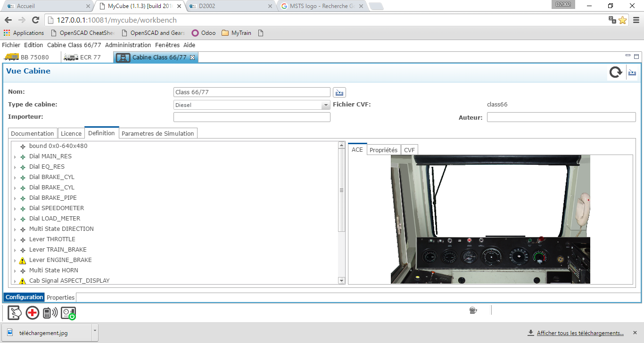
Task: Click the gauge panel power icon
Action: click(x=68, y=313)
